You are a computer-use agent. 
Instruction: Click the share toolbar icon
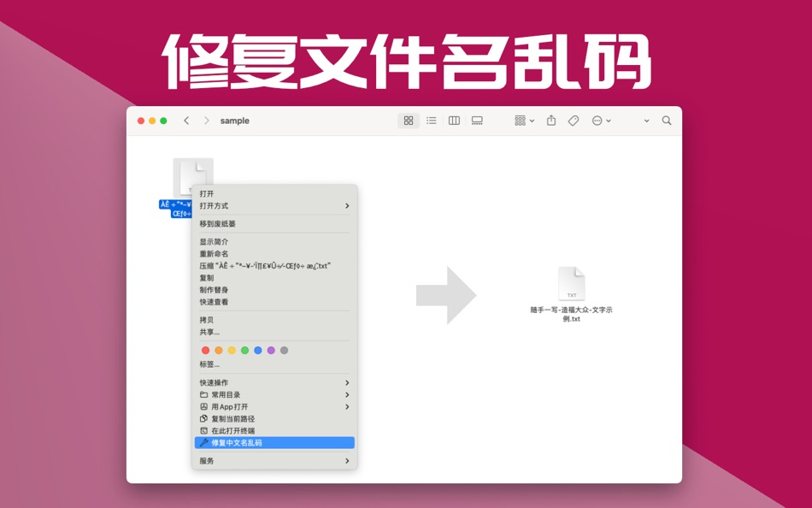pos(551,121)
